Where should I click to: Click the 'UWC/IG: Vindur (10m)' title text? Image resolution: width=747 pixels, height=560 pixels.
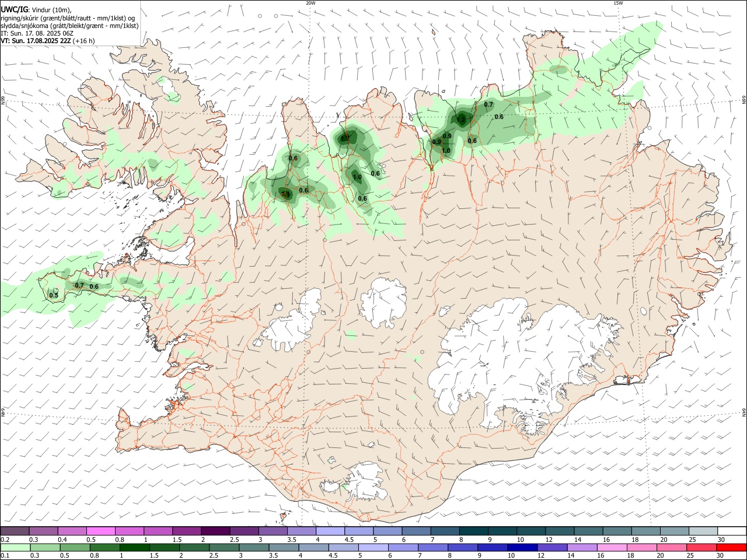click(x=36, y=9)
